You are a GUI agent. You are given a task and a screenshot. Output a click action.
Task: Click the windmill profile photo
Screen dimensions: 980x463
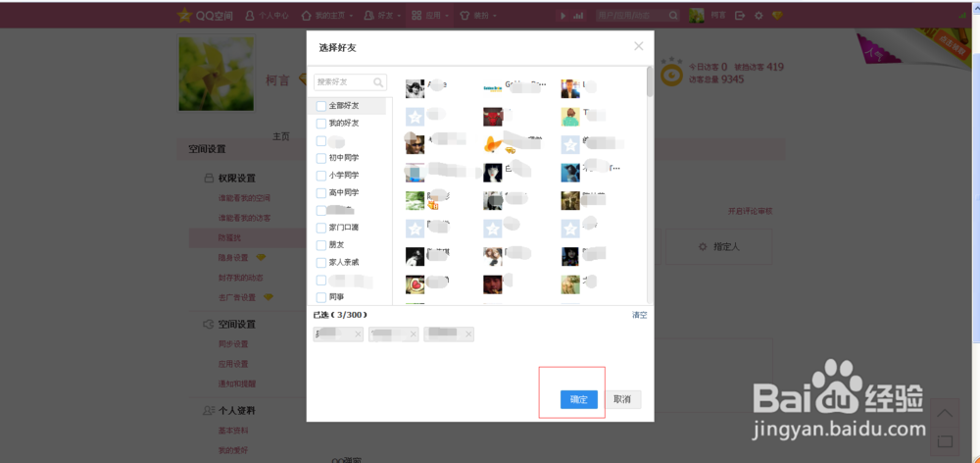(217, 74)
